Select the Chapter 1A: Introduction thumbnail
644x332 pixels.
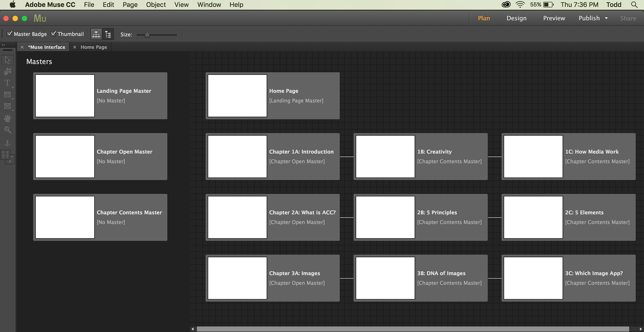[237, 156]
